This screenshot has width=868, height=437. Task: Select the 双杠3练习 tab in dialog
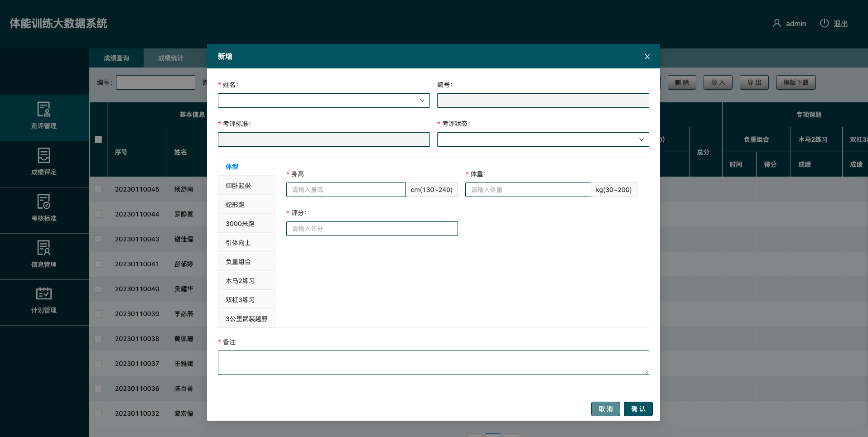246,300
